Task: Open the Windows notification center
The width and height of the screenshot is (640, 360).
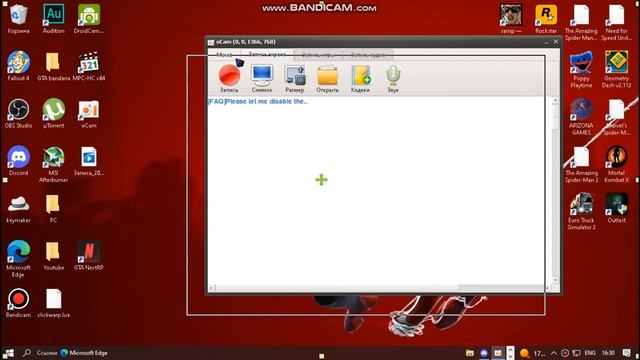Action: (627, 353)
